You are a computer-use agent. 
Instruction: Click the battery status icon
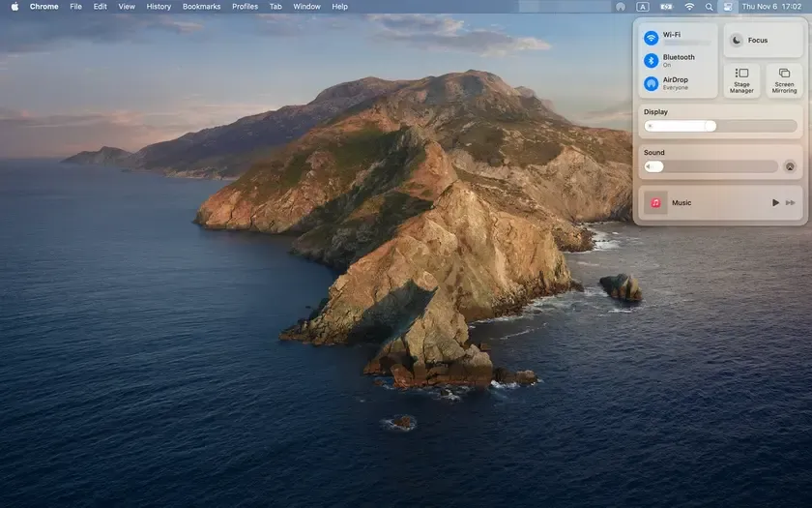666,7
